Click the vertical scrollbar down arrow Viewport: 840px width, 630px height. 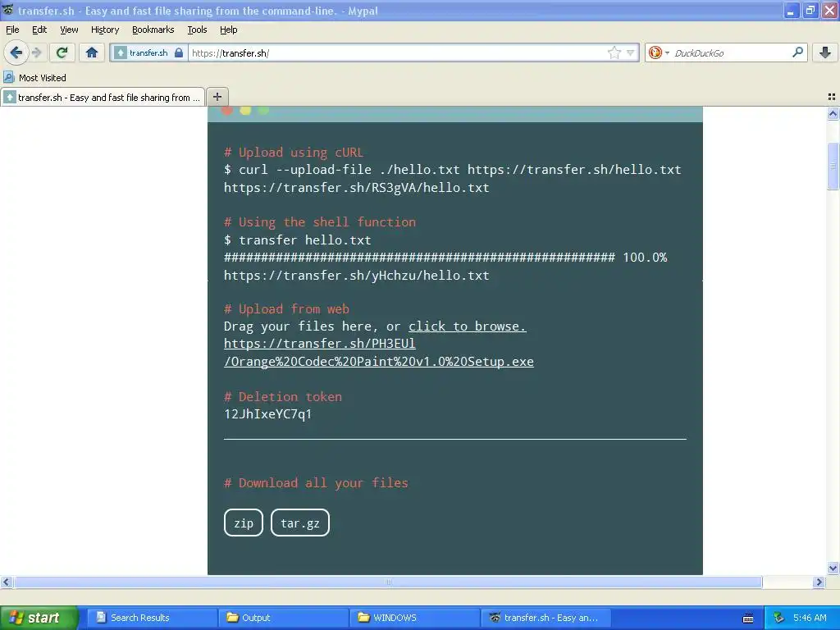tap(833, 568)
